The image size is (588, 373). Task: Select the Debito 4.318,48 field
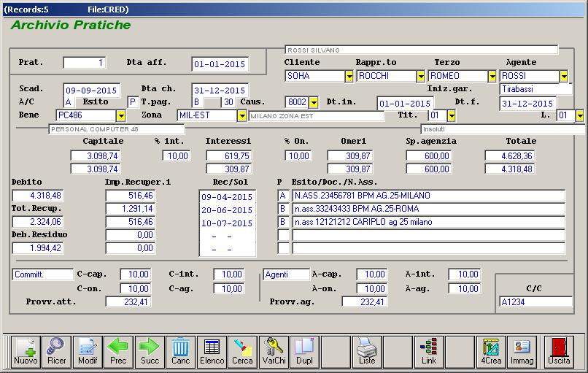click(38, 196)
